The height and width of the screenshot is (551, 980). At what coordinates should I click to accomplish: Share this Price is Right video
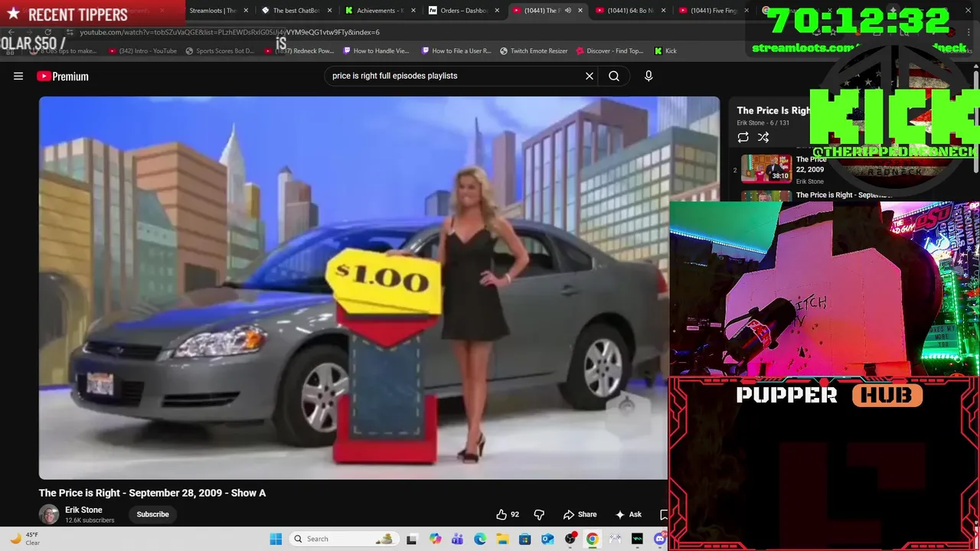(580, 514)
